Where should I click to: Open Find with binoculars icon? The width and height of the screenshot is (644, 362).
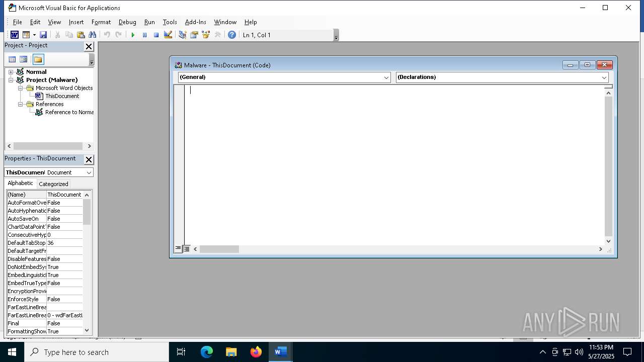pos(92,35)
